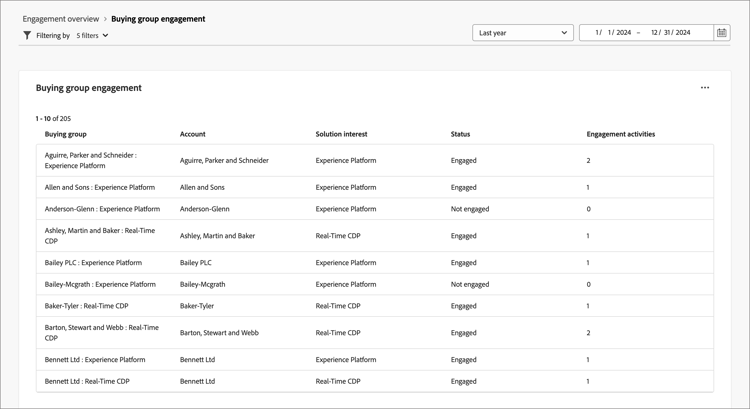Open Allen and Sons : Experience Platform row
The height and width of the screenshot is (409, 750).
100,187
